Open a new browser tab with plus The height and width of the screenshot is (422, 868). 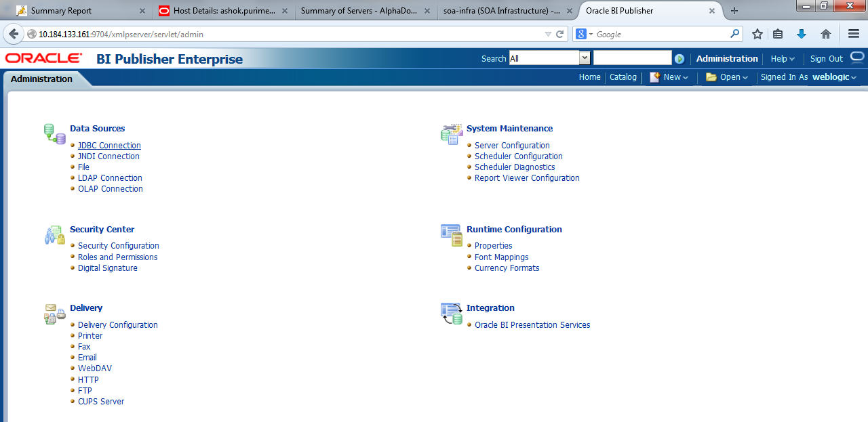coord(734,11)
